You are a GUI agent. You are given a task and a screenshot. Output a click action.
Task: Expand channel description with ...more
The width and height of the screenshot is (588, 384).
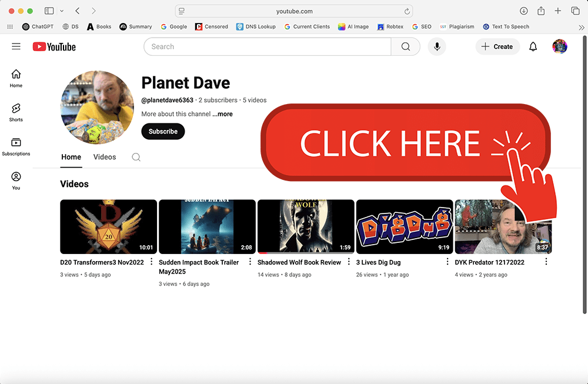click(222, 114)
